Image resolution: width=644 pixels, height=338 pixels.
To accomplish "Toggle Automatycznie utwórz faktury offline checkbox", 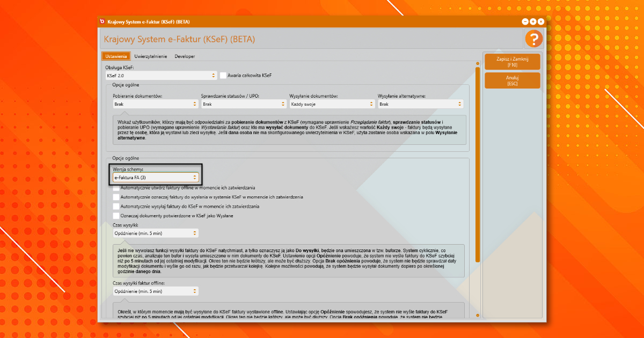I will click(116, 188).
